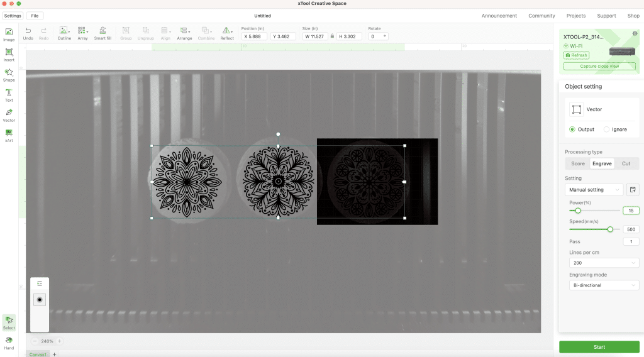The width and height of the screenshot is (644, 357).
Task: Switch processing type to Cut
Action: point(626,163)
